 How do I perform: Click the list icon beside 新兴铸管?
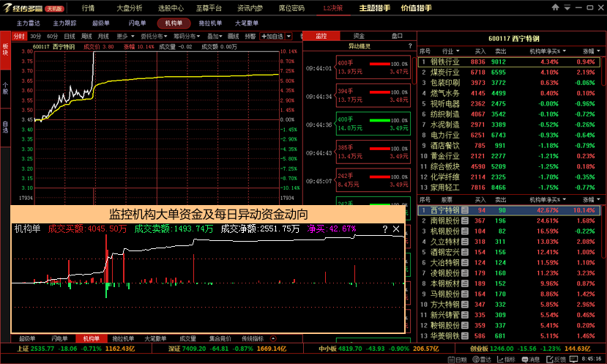pyautogui.click(x=465, y=315)
